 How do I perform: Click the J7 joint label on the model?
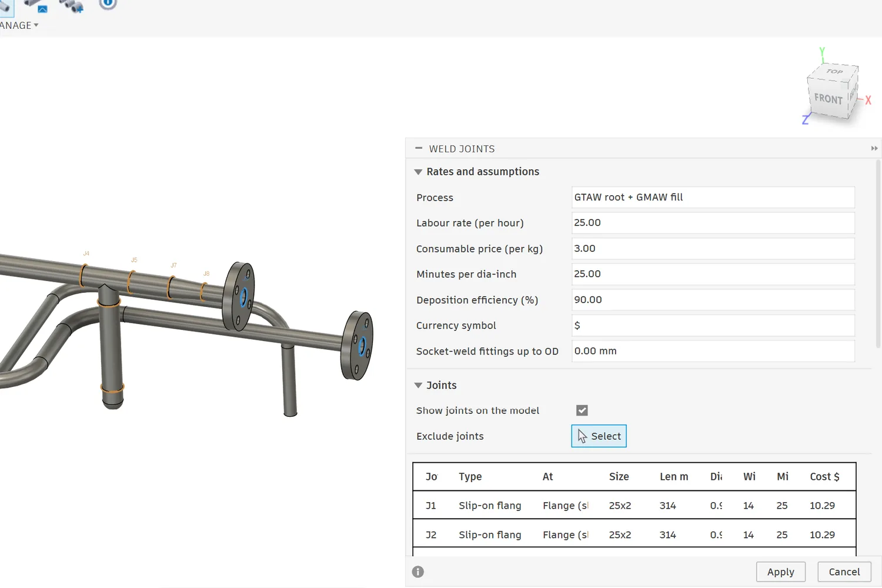[173, 265]
